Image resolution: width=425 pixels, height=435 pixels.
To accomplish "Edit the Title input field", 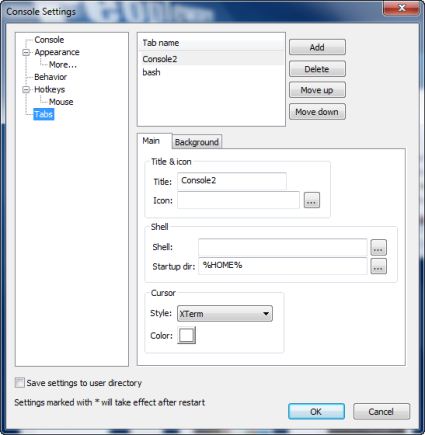I will [232, 181].
